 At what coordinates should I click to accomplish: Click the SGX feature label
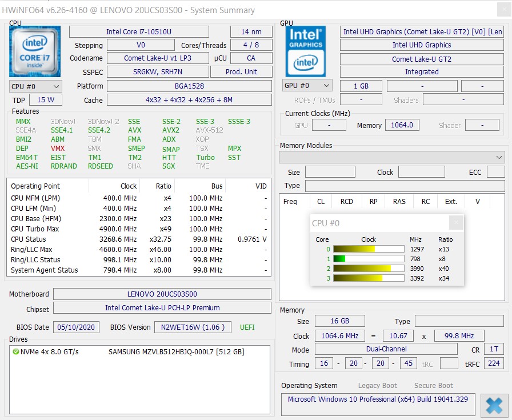[x=169, y=166]
